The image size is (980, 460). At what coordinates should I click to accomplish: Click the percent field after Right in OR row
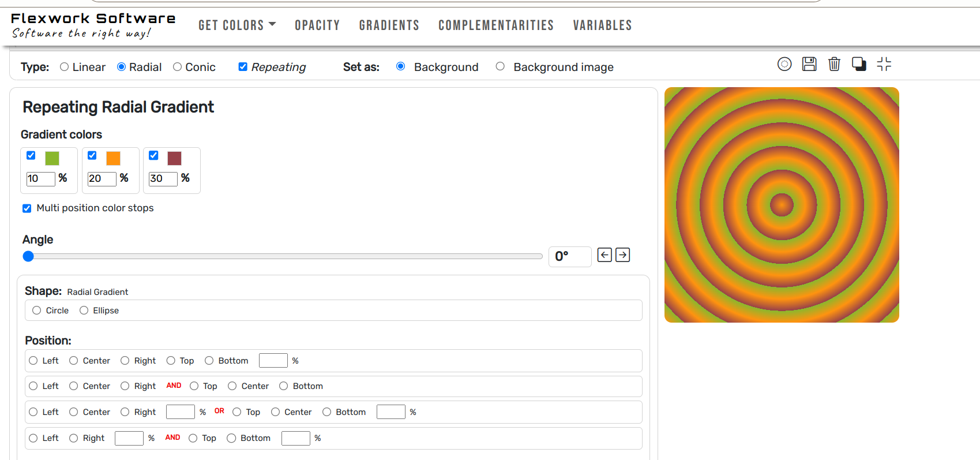click(181, 412)
